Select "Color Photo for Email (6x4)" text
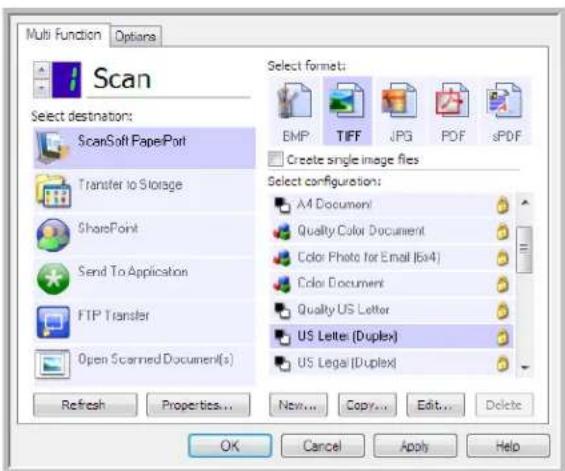This screenshot has height=471, width=565. click(x=369, y=257)
